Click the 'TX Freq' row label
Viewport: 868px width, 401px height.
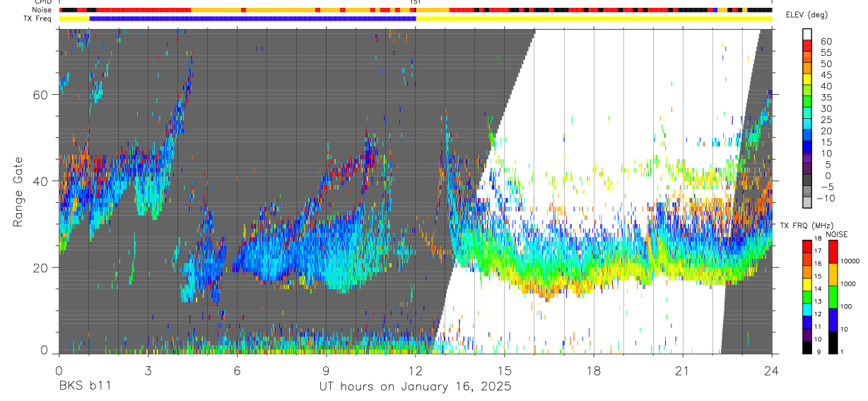(39, 18)
